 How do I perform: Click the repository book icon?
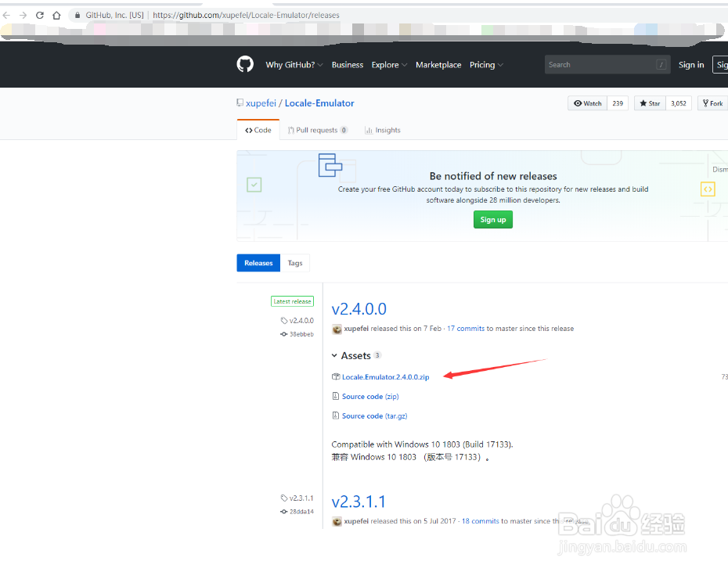[240, 103]
